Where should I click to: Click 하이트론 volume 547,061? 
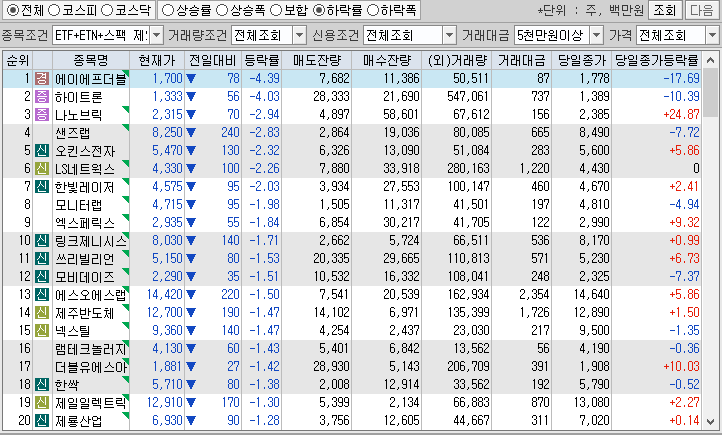(468, 97)
